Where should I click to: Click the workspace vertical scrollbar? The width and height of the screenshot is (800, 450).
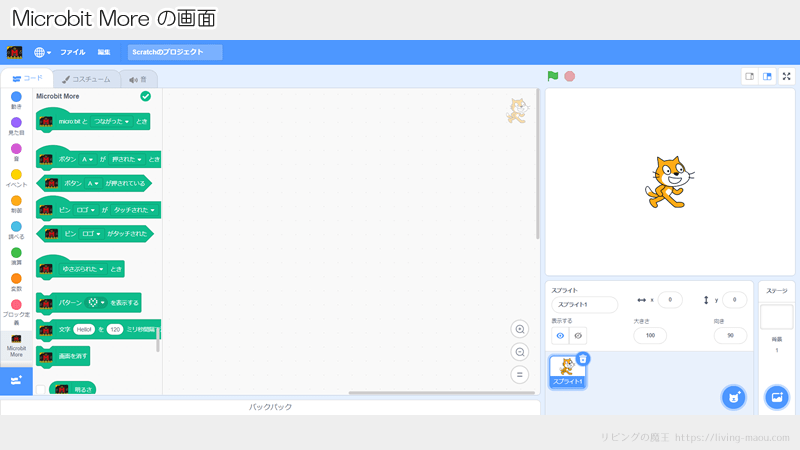537,163
